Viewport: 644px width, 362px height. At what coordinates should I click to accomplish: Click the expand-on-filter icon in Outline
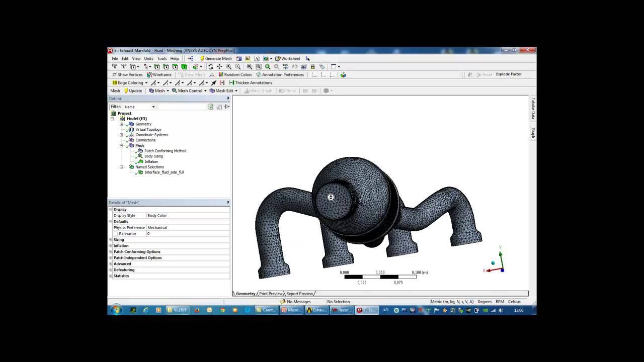click(x=227, y=107)
